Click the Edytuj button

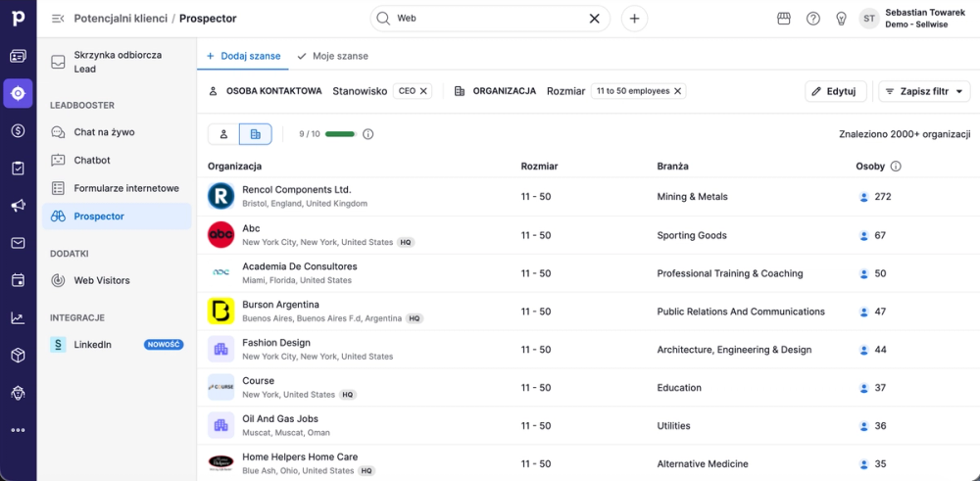click(836, 91)
